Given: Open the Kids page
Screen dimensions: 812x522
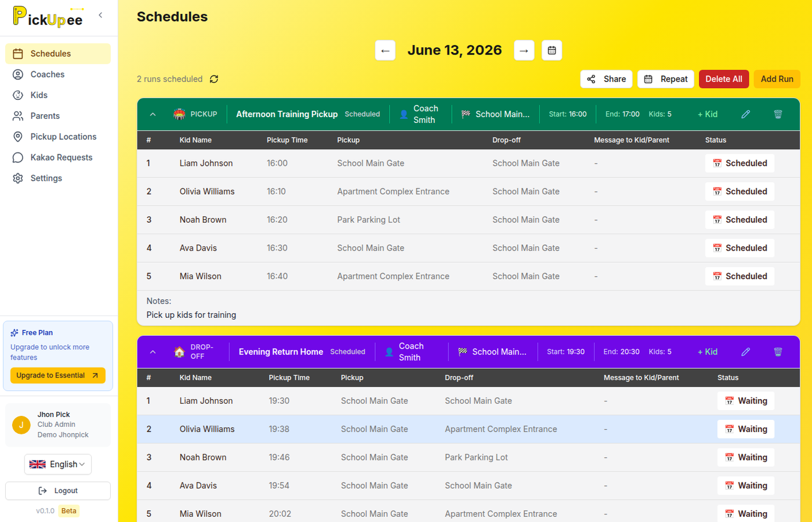Looking at the screenshot, I should tap(58, 95).
